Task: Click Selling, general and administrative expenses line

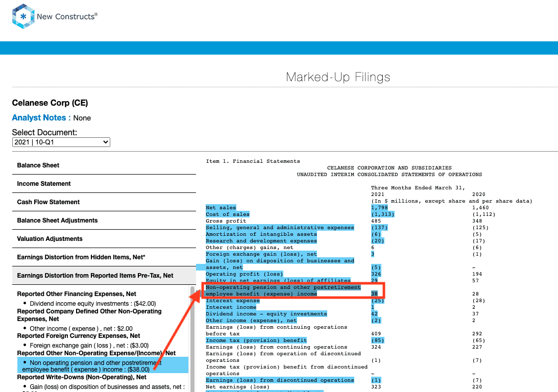Action: pyautogui.click(x=280, y=228)
